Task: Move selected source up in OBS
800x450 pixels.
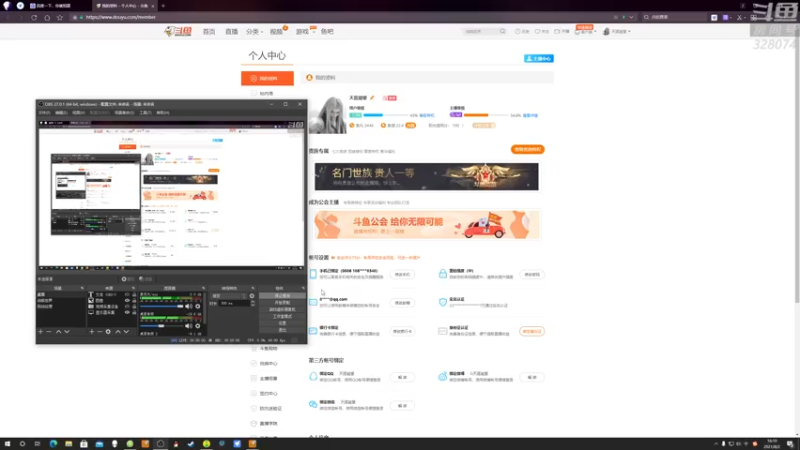Action: pyautogui.click(x=117, y=332)
